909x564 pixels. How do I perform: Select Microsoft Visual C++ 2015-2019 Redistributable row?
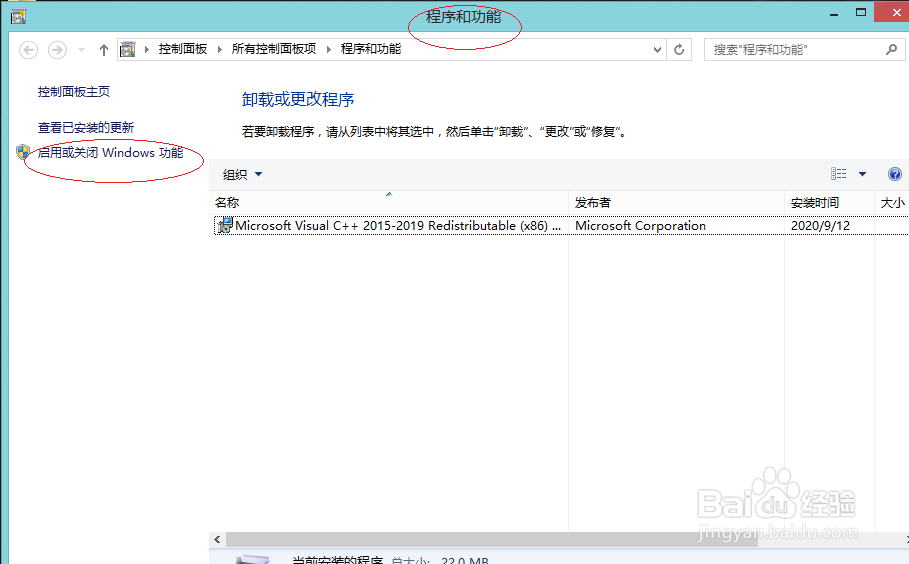(x=561, y=225)
